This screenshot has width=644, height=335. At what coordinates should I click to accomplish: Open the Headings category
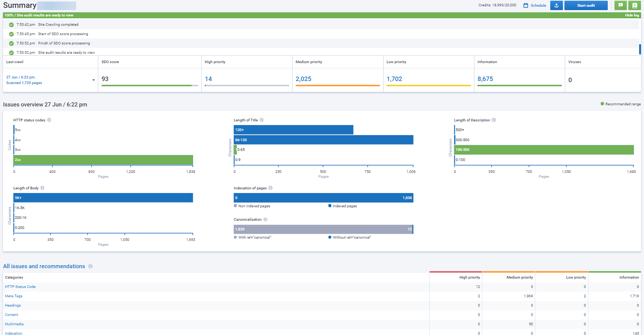[x=13, y=305]
